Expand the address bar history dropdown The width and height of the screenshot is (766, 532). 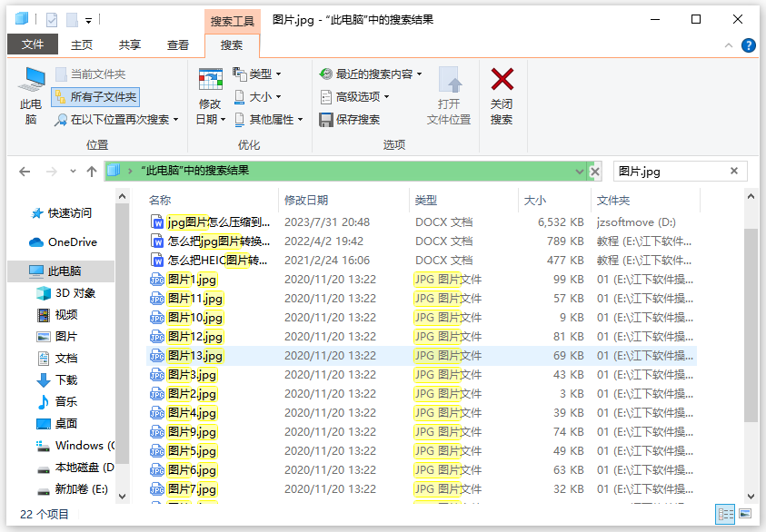point(580,172)
